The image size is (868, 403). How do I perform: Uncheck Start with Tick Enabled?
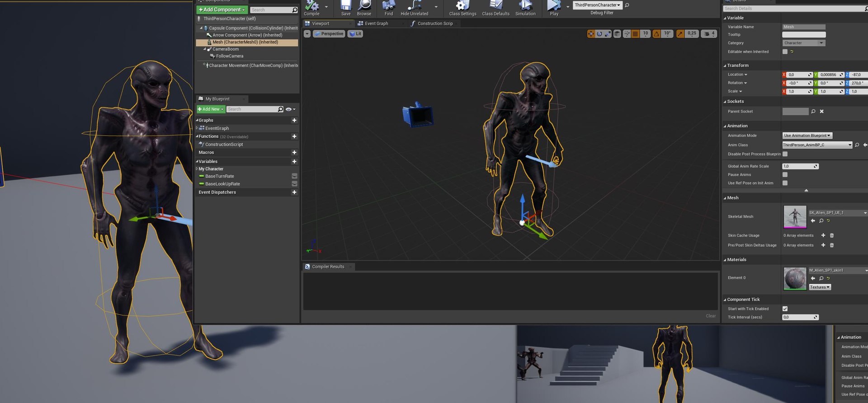coord(785,309)
